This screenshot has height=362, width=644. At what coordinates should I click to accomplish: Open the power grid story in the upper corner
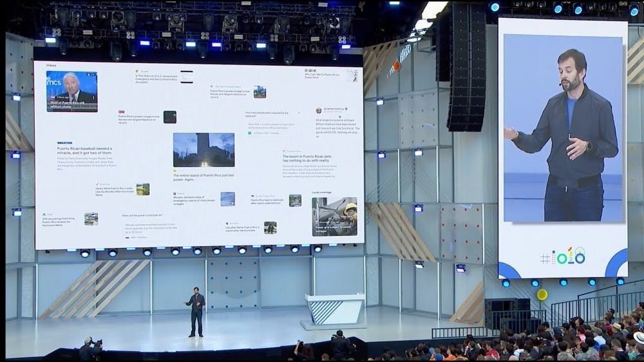[x=331, y=74]
